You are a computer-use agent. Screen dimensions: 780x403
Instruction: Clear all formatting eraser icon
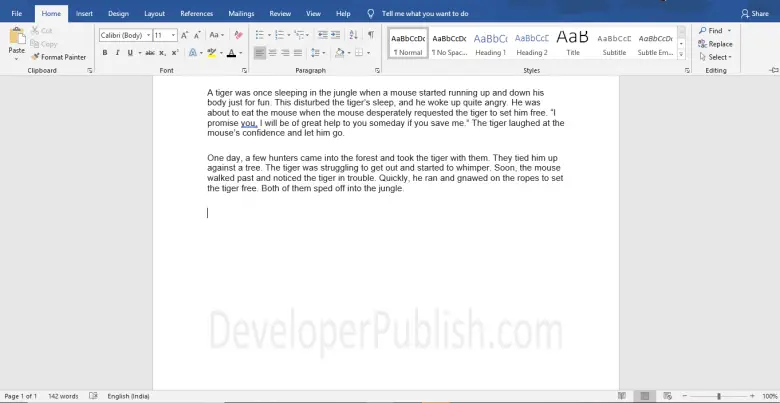238,35
